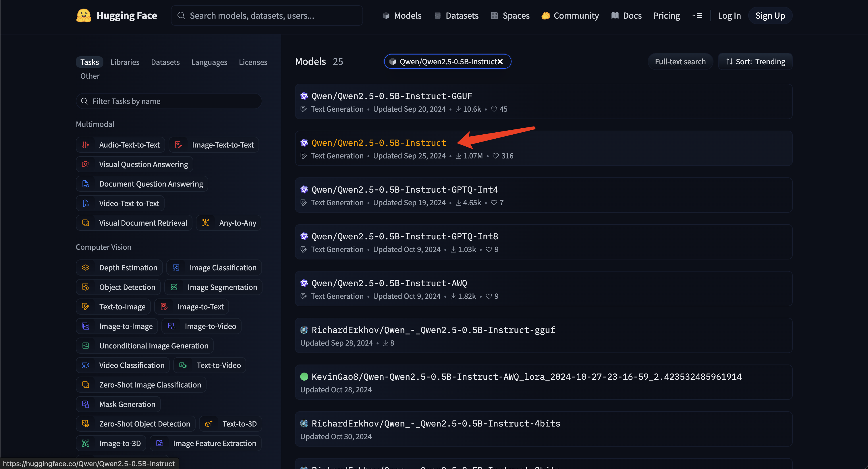
Task: Open Spaces in the top navigation
Action: pos(510,15)
